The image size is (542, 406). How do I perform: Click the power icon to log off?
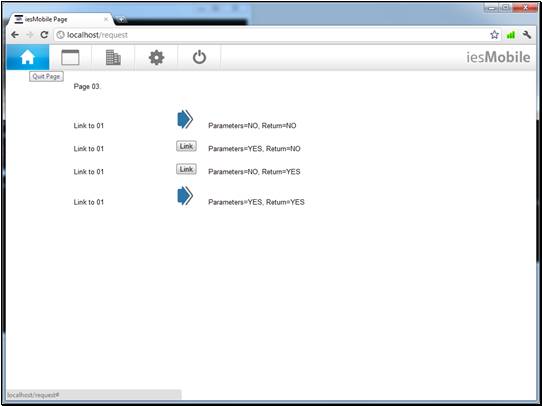(x=199, y=57)
